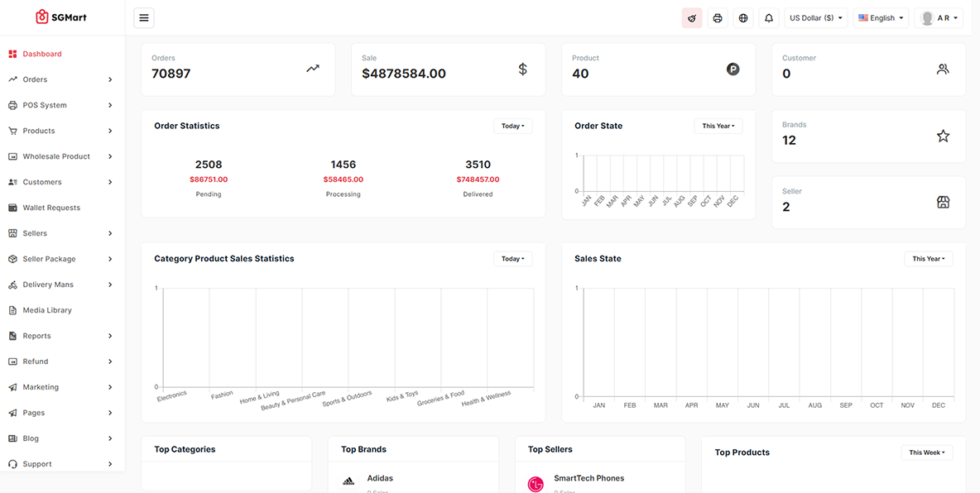Open POS via the printer icon

(718, 18)
